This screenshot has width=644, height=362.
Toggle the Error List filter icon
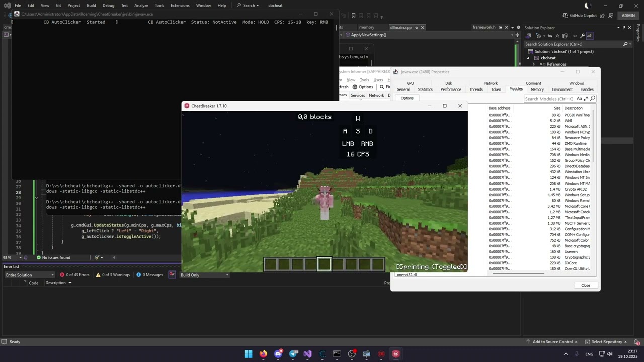click(x=172, y=275)
